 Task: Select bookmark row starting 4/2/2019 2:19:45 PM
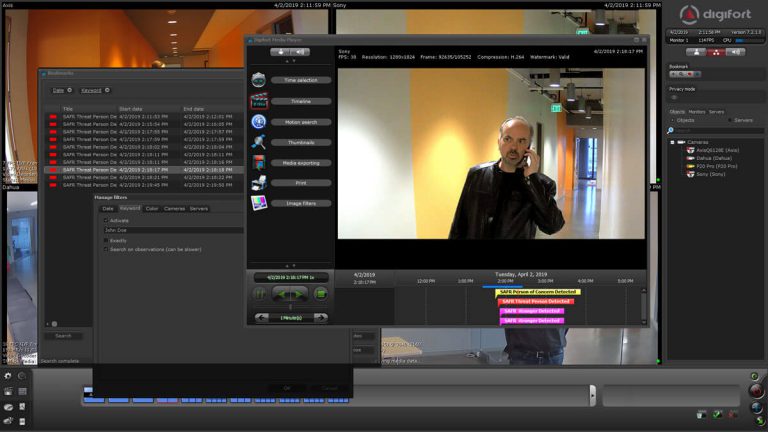(x=144, y=185)
